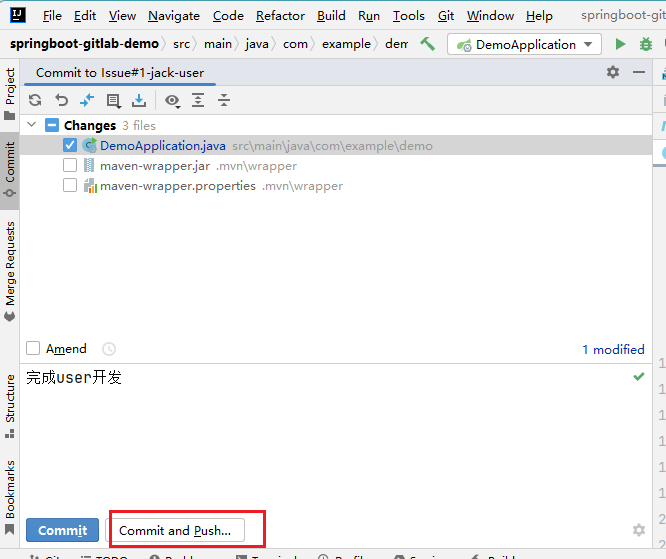Enable the Amend checkbox
Screen dimensions: 666x559
click(x=33, y=348)
